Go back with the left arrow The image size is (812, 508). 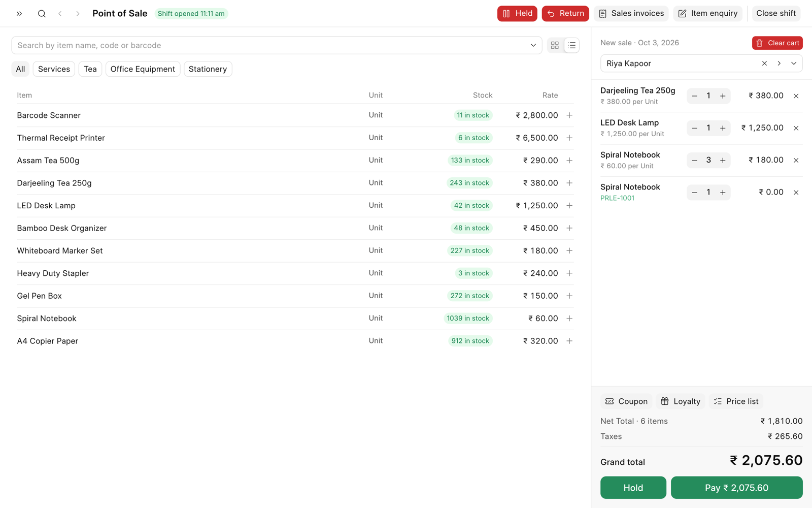(x=60, y=14)
